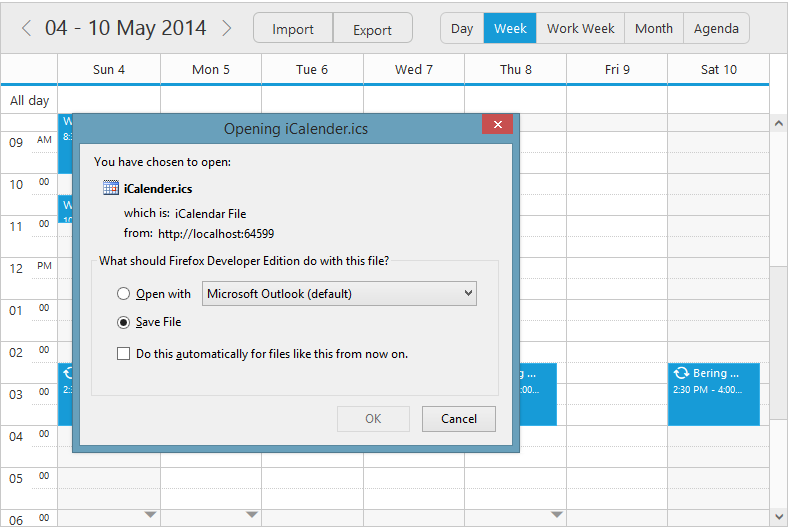Open the Microsoft Outlook application dropdown

click(339, 294)
